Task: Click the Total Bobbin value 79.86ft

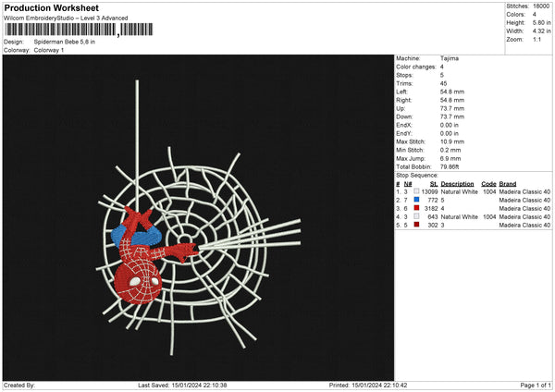Action: coord(450,167)
